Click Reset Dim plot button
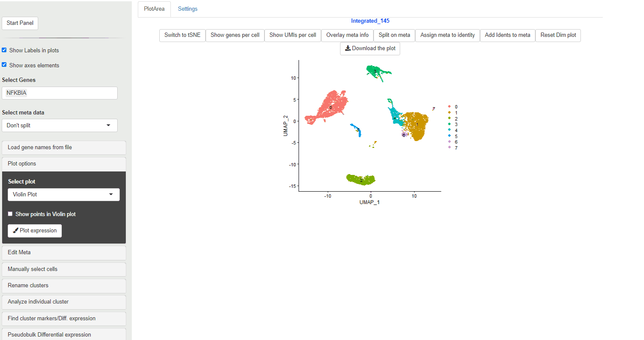 (558, 35)
